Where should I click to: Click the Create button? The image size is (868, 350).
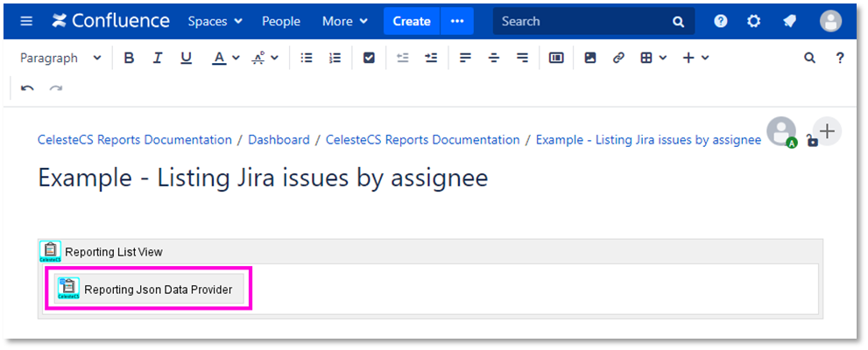412,22
